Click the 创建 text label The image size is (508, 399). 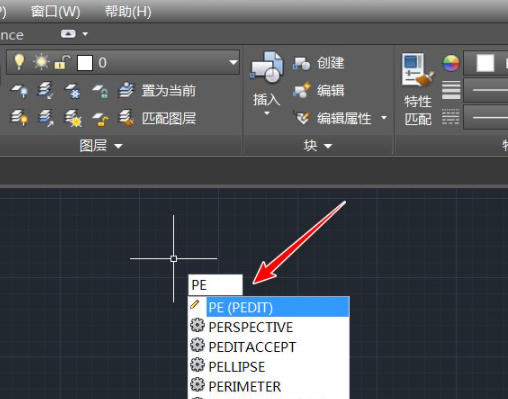coord(330,63)
